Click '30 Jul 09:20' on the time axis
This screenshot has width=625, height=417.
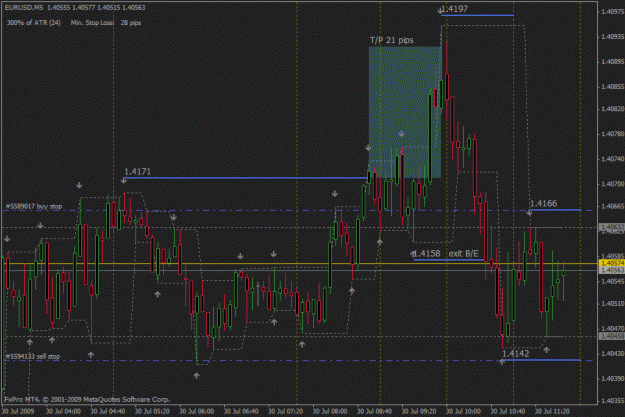pyautogui.click(x=419, y=411)
